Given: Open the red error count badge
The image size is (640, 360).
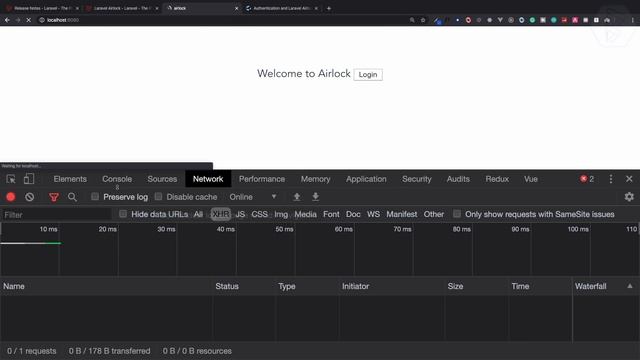Looking at the screenshot, I should pyautogui.click(x=587, y=179).
